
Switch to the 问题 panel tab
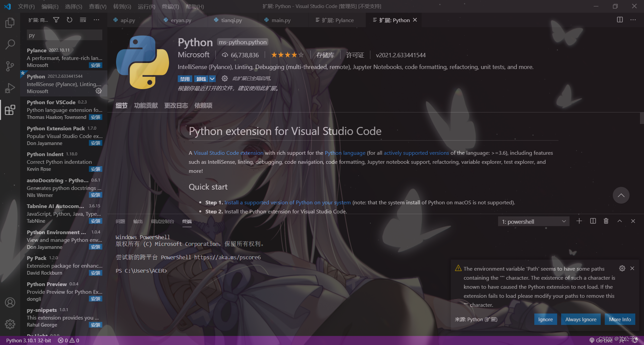click(120, 221)
